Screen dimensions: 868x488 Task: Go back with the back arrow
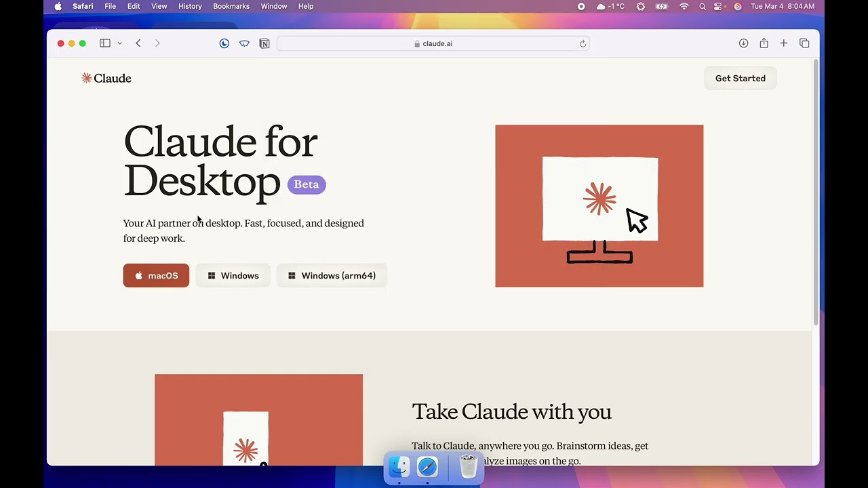pyautogui.click(x=138, y=43)
